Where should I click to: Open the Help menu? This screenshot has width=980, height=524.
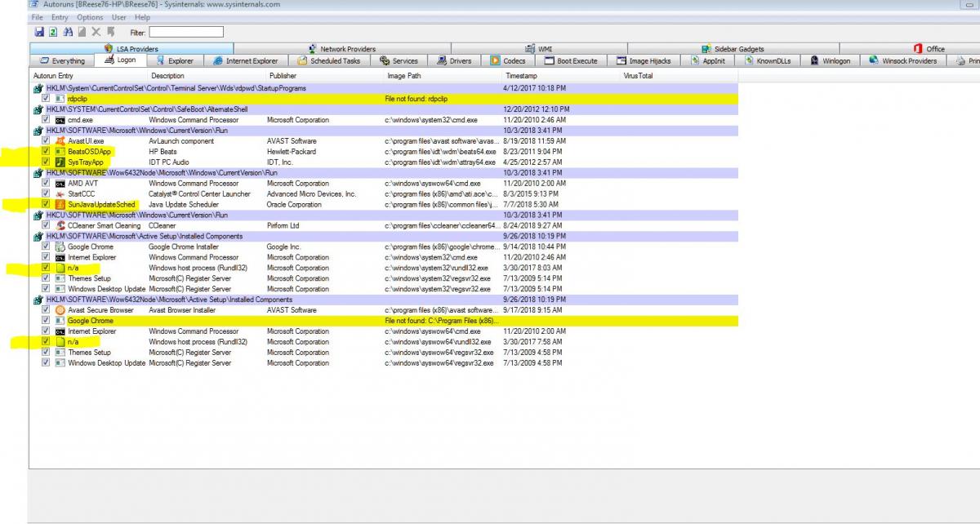tap(142, 17)
